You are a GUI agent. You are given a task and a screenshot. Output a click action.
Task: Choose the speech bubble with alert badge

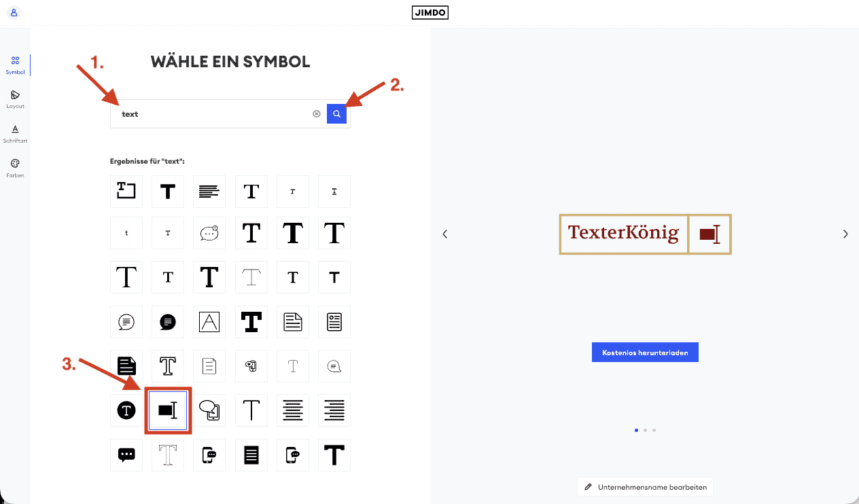point(209,233)
